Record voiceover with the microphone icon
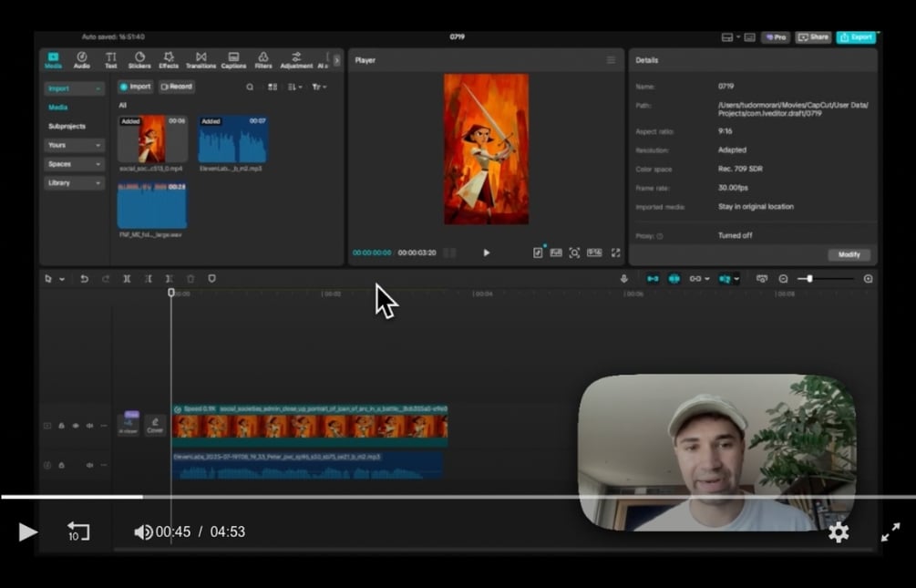This screenshot has width=916, height=588. point(624,279)
